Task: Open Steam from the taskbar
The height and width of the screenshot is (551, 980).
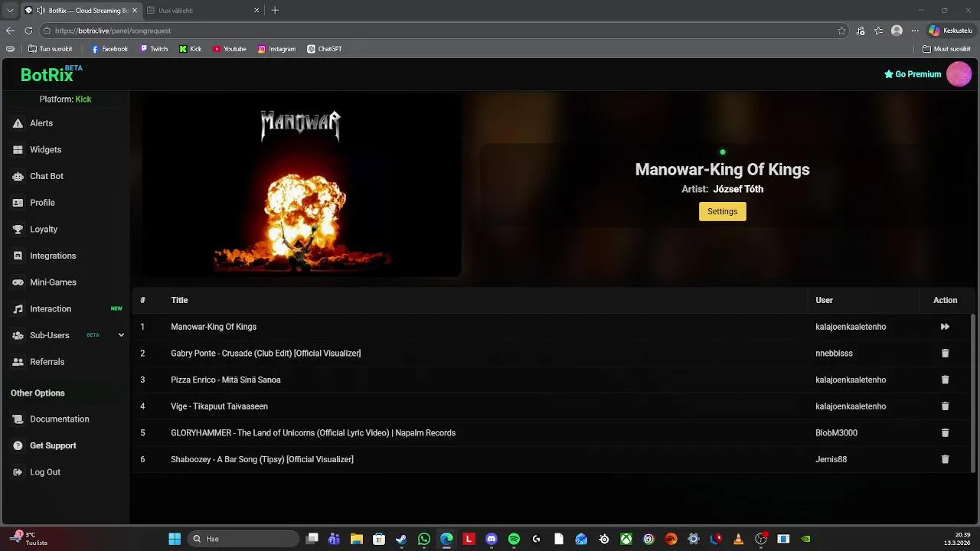Action: tap(401, 539)
